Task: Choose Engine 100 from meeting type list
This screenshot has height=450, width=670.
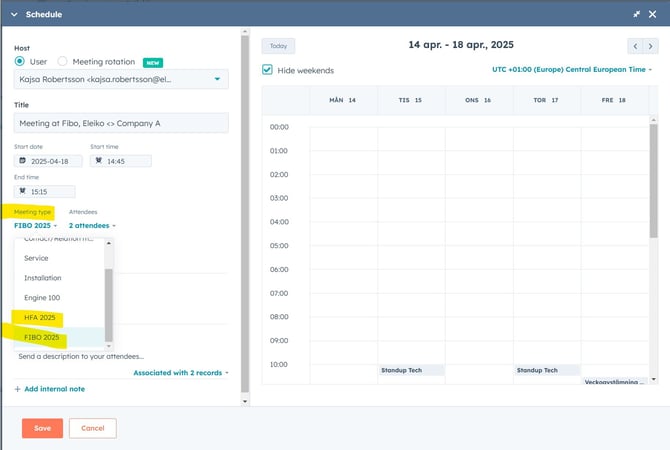Action: click(42, 298)
